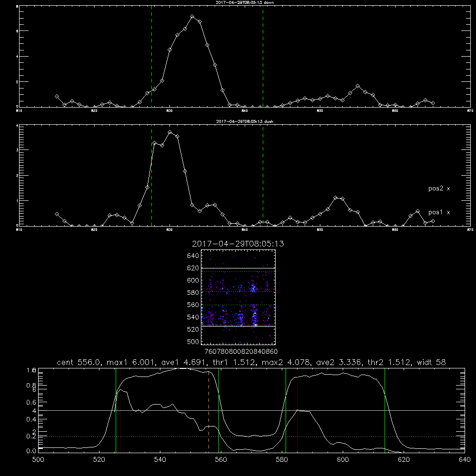This screenshot has height=476, width=476.
Task: Click the '580' y-axis label beside the heatmap
Action: pyautogui.click(x=193, y=293)
